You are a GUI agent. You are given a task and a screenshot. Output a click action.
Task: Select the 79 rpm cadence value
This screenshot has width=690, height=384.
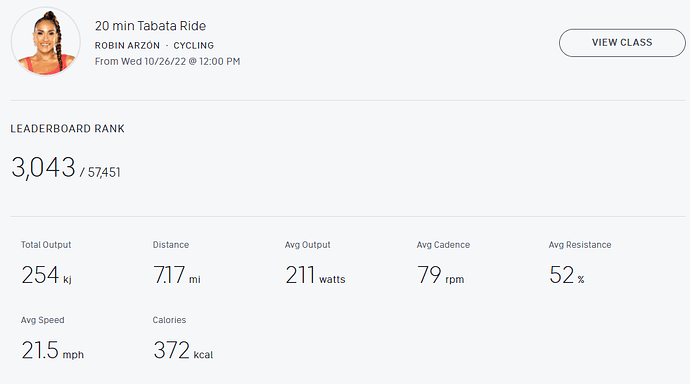(x=440, y=275)
